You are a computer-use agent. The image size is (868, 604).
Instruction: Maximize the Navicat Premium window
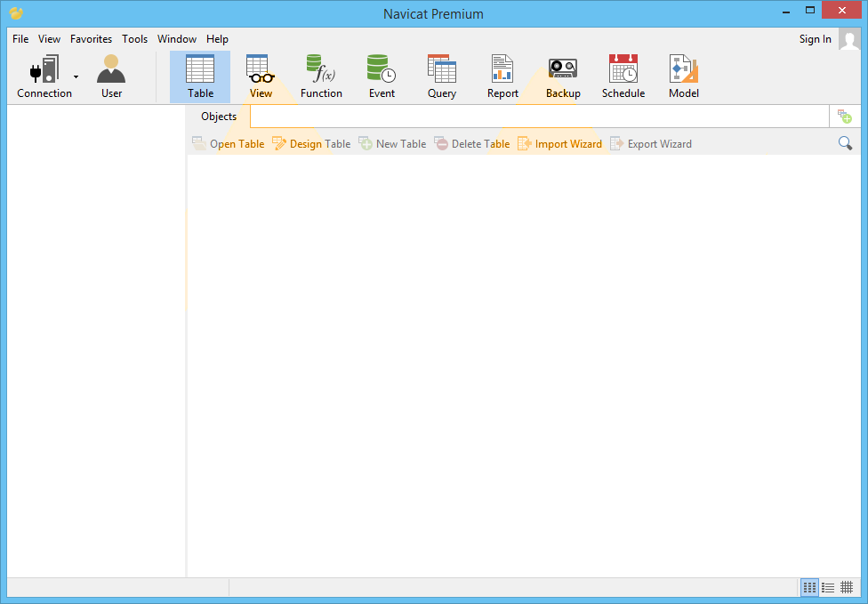point(810,11)
